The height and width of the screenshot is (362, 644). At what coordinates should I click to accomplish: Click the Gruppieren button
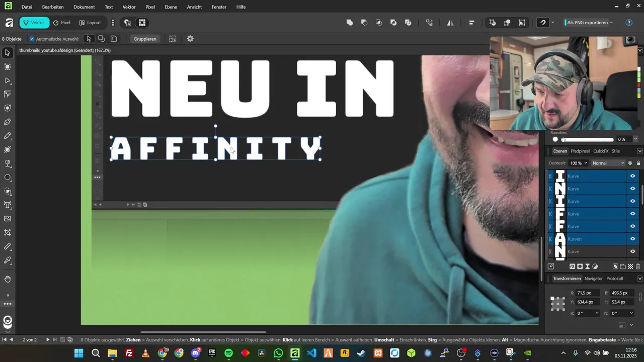coord(145,39)
